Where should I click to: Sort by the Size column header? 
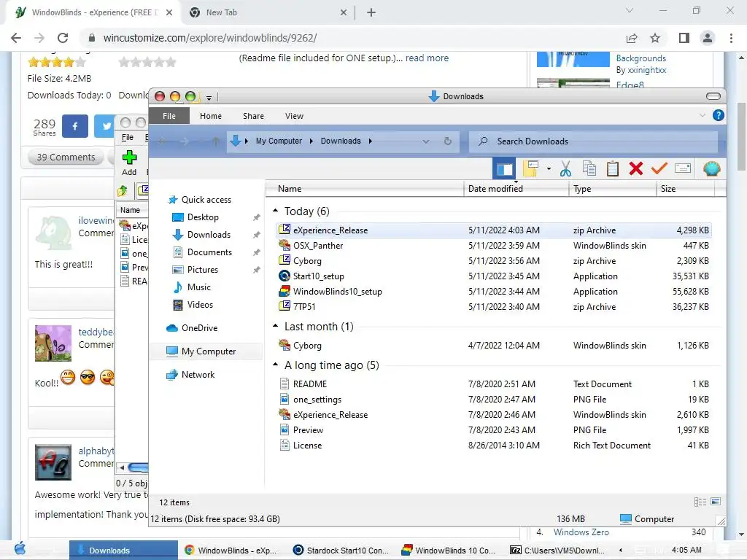(685, 189)
